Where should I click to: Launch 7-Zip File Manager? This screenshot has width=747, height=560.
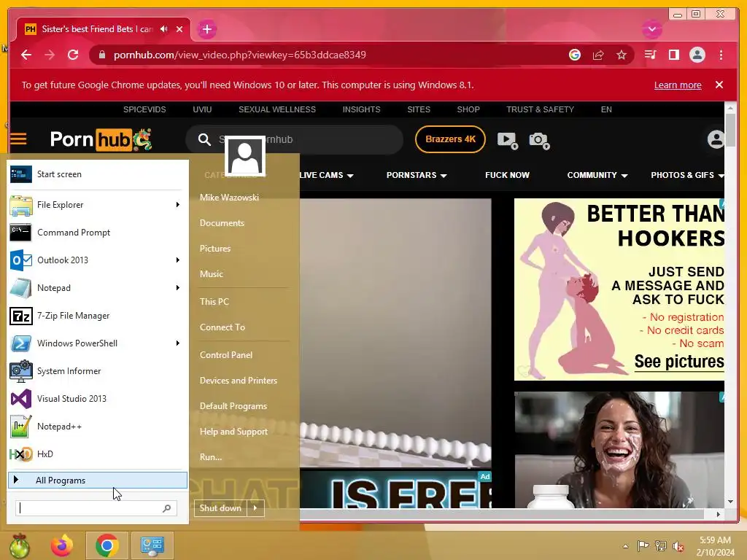98,315
